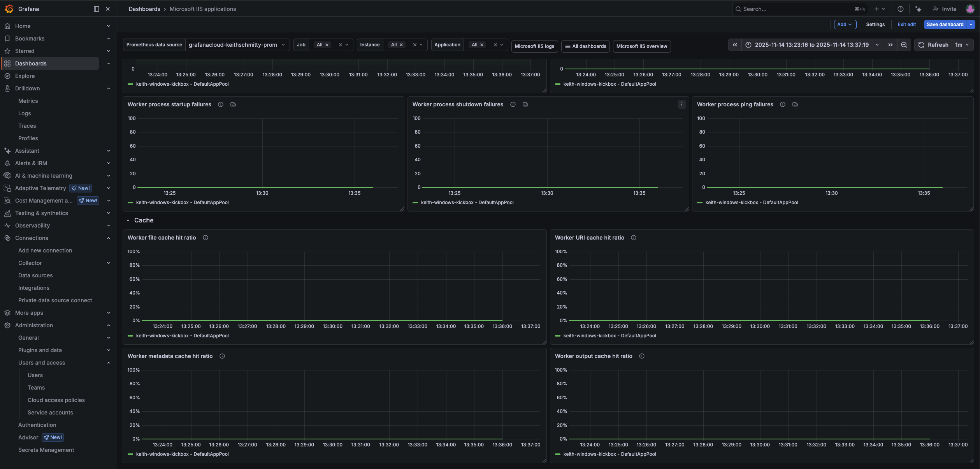Click the green legend color swatch in metadata cache panel
The width and height of the screenshot is (980, 469).
click(x=130, y=454)
